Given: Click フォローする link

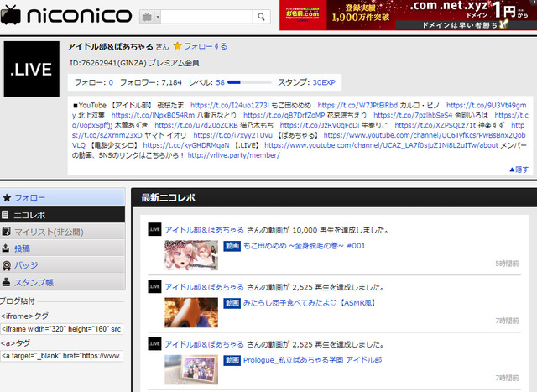Looking at the screenshot, I should pyautogui.click(x=206, y=46).
